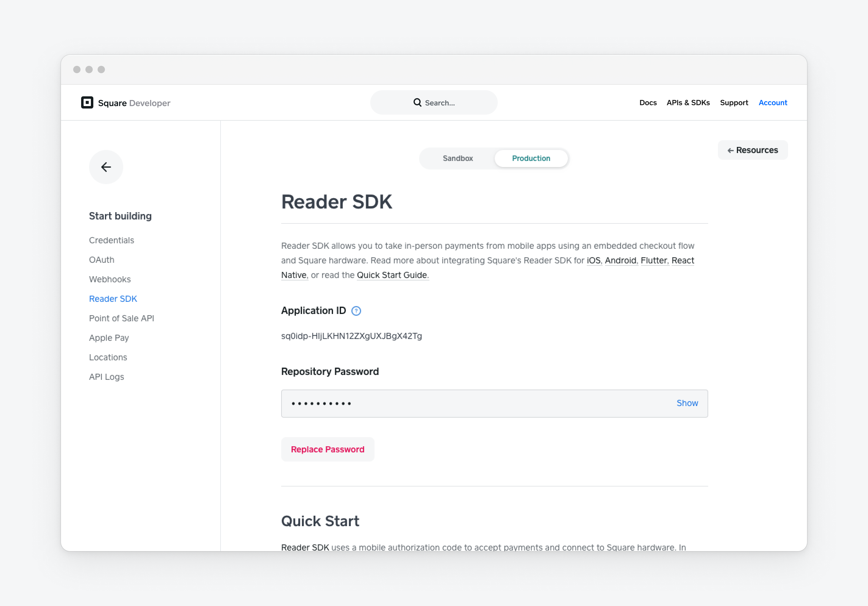868x606 pixels.
Task: Open API Logs from sidebar
Action: (x=106, y=377)
